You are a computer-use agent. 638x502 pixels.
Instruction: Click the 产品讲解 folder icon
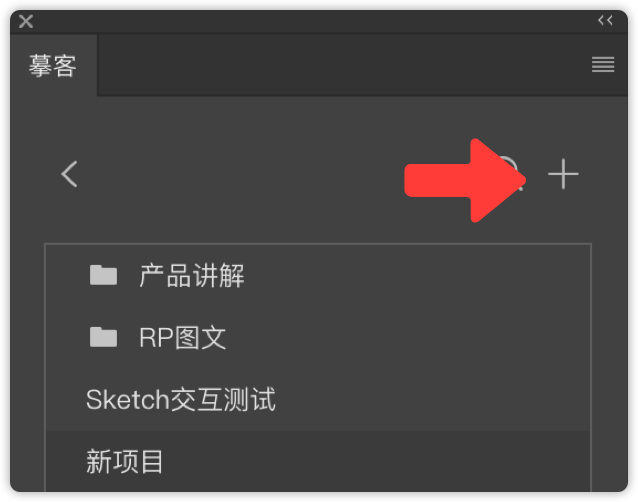[x=103, y=275]
